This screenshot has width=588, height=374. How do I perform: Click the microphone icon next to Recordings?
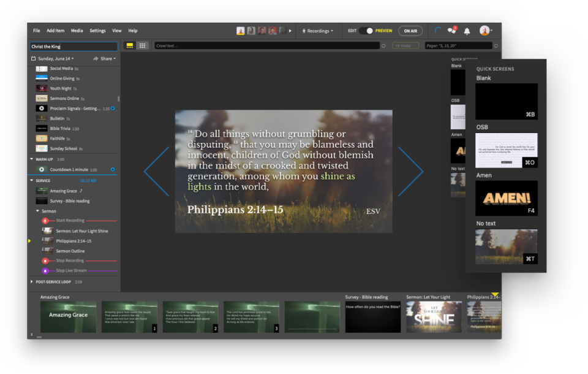[304, 30]
